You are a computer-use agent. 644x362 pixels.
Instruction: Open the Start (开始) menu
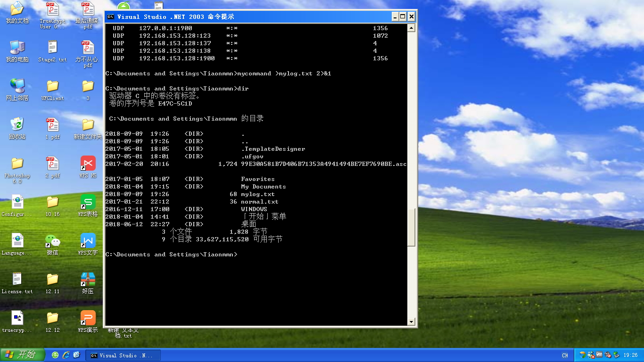coord(23,355)
